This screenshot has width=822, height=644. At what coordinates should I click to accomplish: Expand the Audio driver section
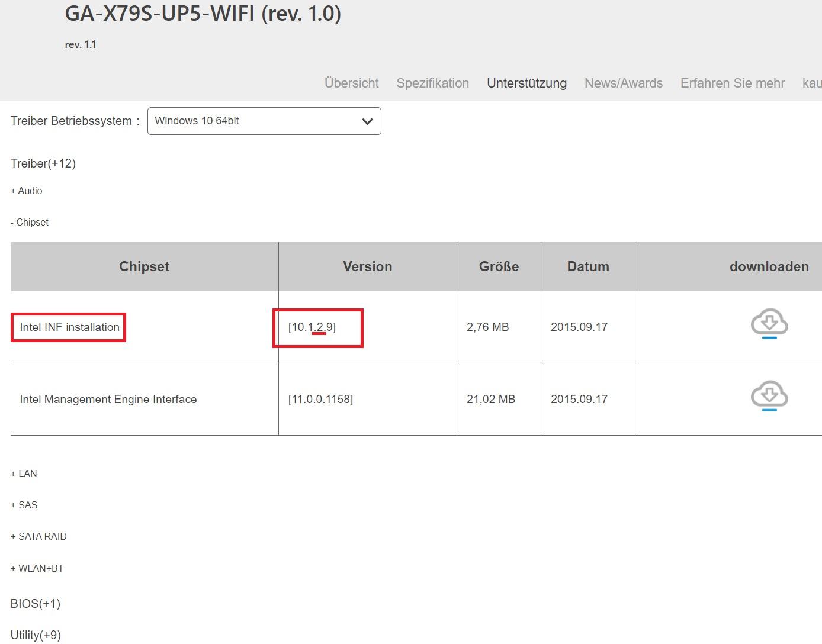27,191
